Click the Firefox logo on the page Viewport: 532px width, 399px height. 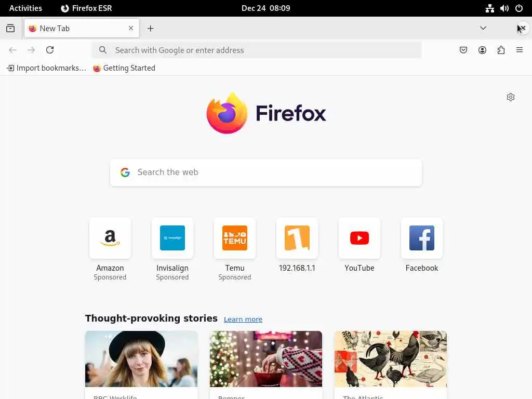pos(266,113)
